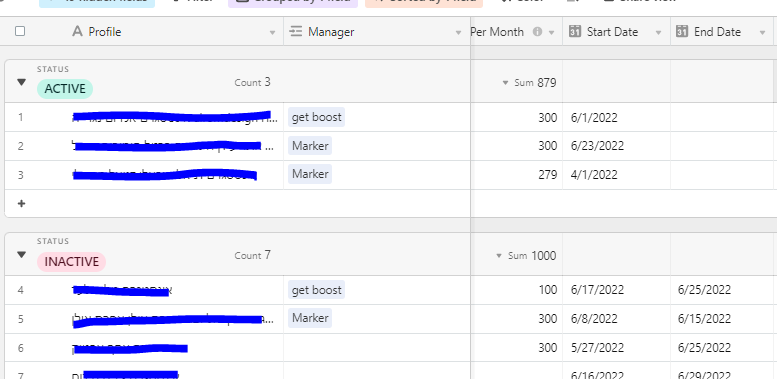Click the 6/1/2022 start date cell
The width and height of the screenshot is (777, 379).
pos(616,117)
